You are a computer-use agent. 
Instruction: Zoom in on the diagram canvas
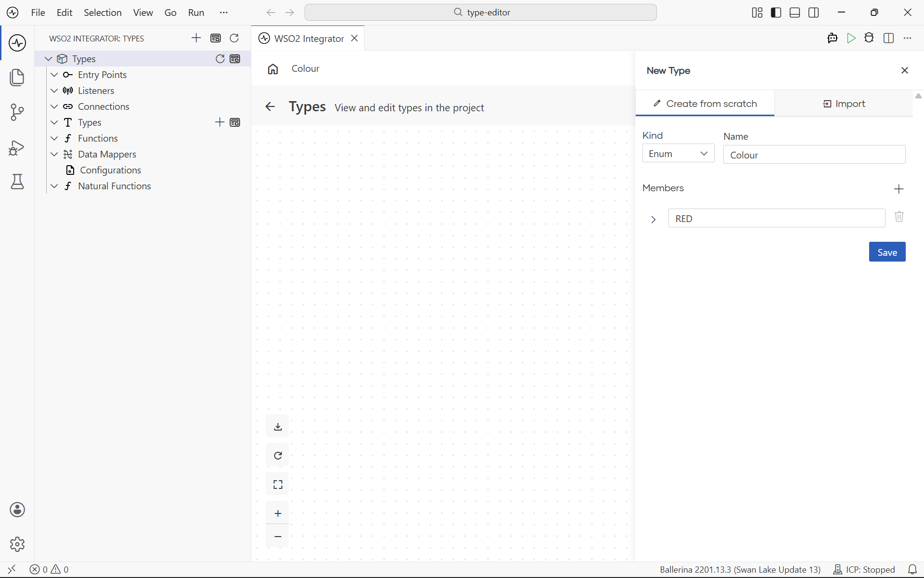278,513
